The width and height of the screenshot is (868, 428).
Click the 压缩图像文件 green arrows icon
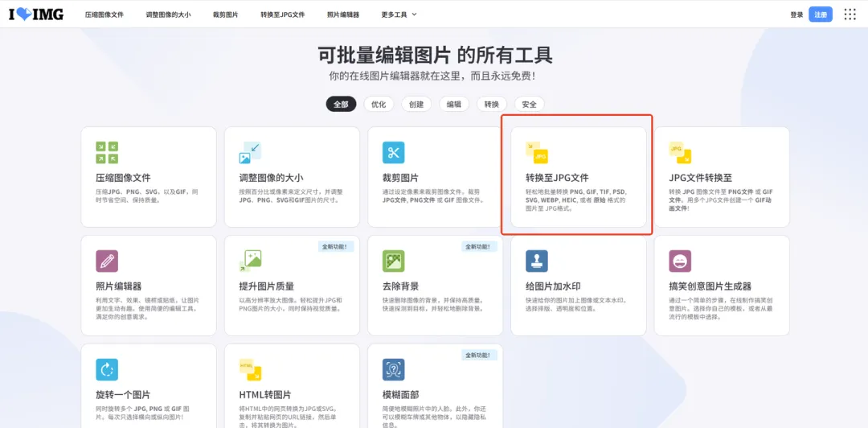[x=107, y=153]
